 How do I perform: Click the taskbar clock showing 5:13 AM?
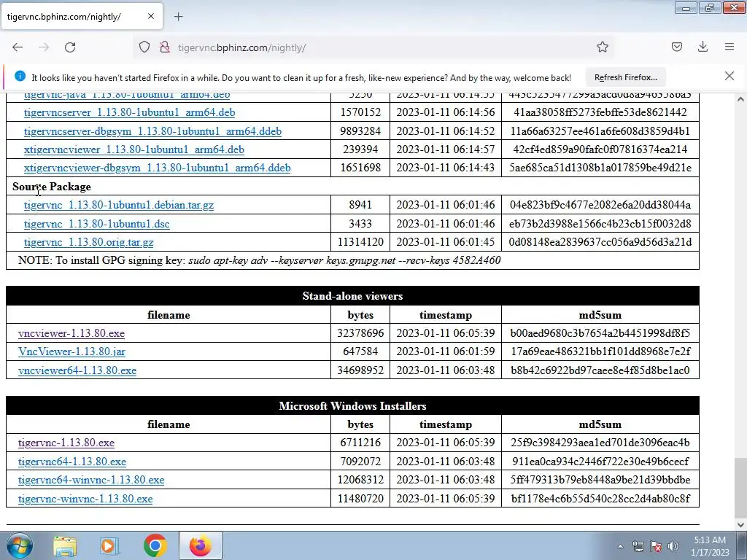[710, 545]
